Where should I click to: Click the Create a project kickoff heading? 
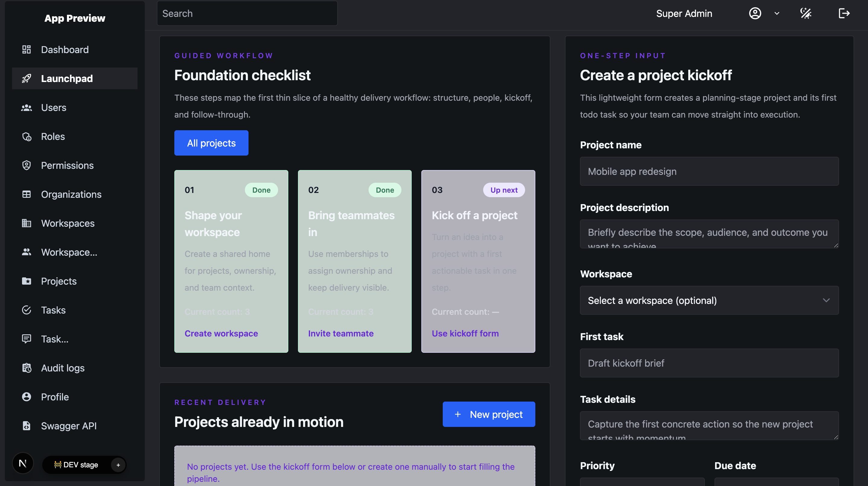(x=656, y=75)
